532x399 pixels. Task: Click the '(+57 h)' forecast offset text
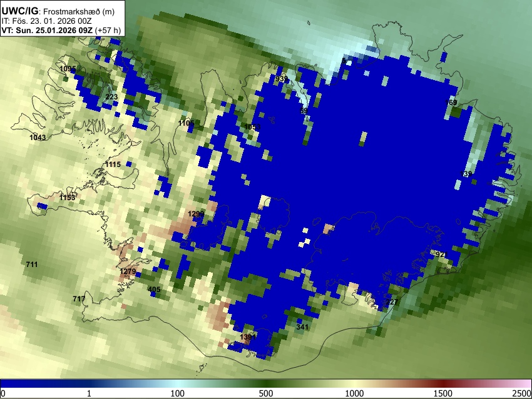pos(108,30)
